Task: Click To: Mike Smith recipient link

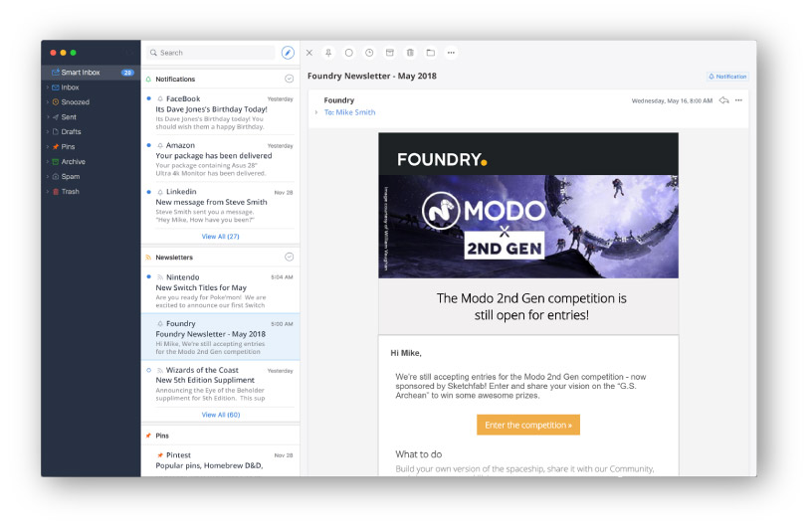Action: click(x=349, y=112)
